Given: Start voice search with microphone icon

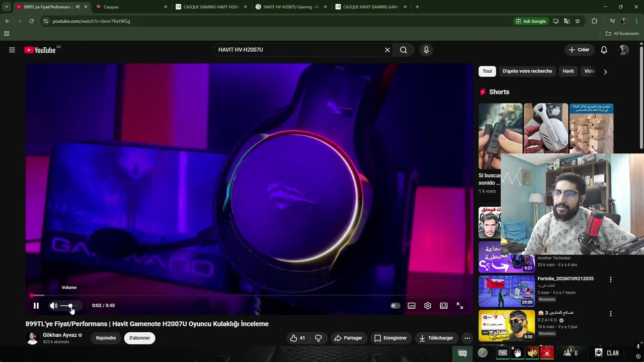Looking at the screenshot, I should [x=426, y=50].
